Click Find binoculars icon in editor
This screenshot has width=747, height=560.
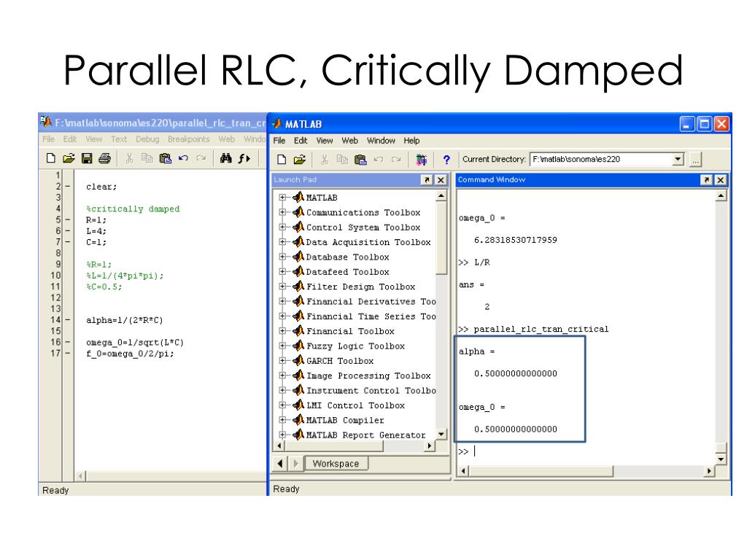[226, 158]
